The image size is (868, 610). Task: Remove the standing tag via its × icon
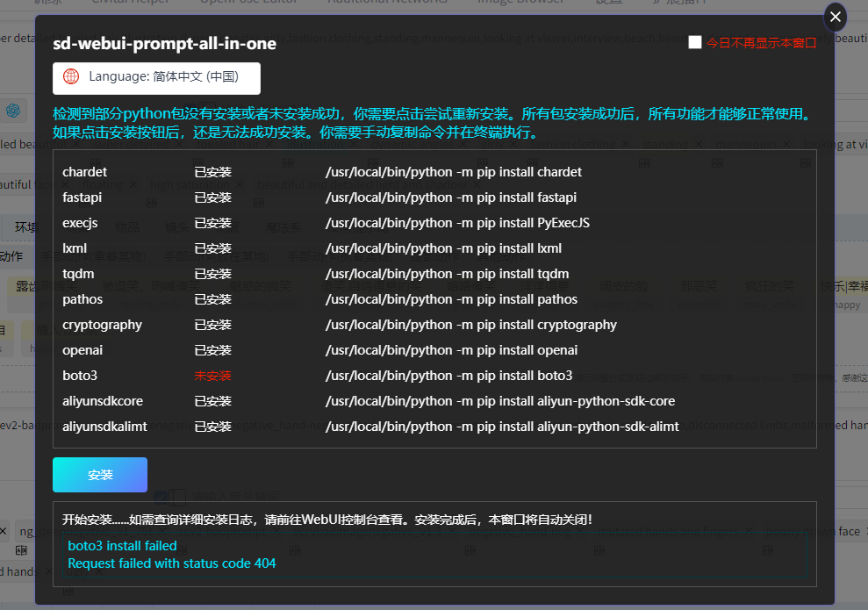tap(698, 143)
